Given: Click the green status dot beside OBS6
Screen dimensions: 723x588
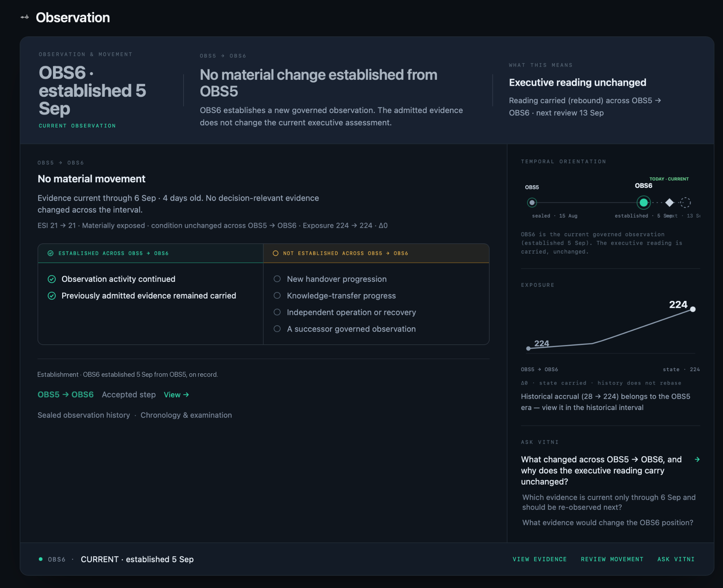Looking at the screenshot, I should (x=41, y=559).
